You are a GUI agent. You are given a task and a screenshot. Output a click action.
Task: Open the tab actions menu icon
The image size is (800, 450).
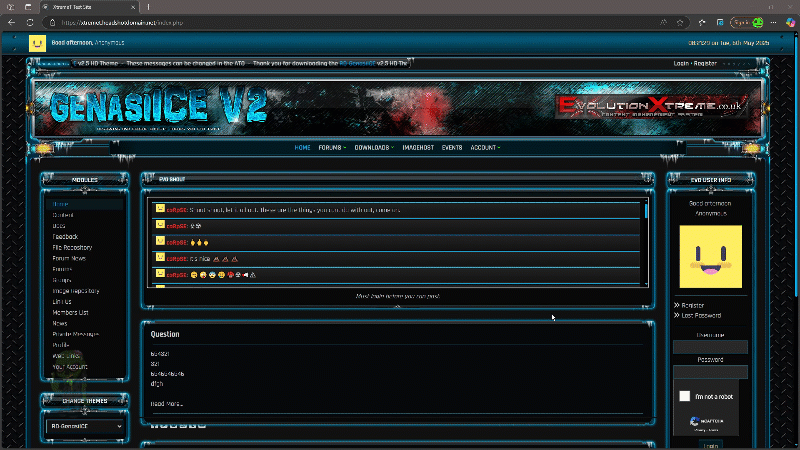click(28, 7)
